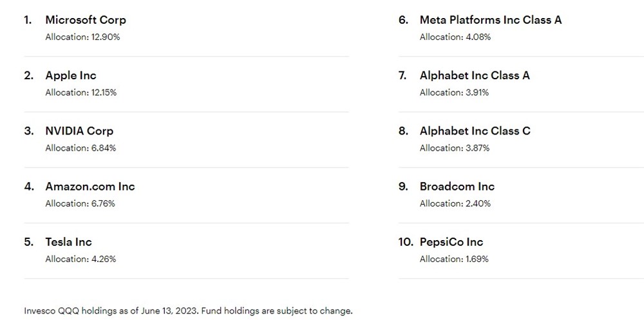Click Microsoft's 12.90% allocation text
This screenshot has height=320, width=644.
(82, 37)
